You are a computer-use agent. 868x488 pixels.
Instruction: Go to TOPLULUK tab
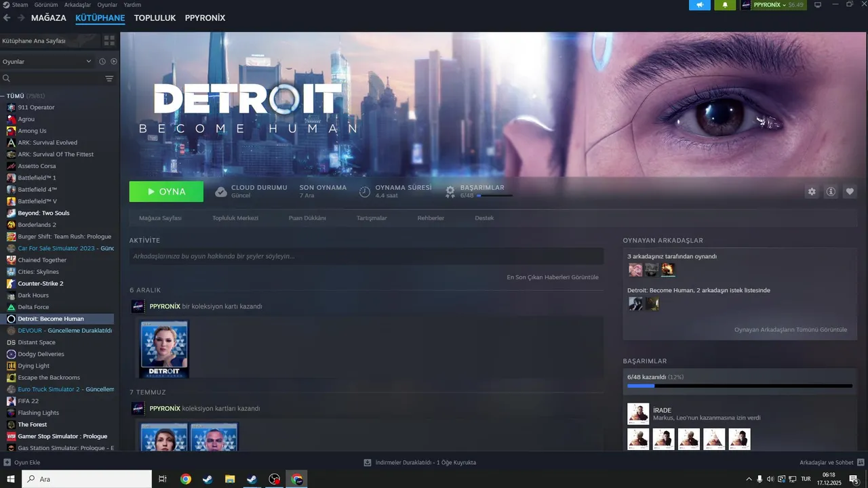tap(155, 18)
